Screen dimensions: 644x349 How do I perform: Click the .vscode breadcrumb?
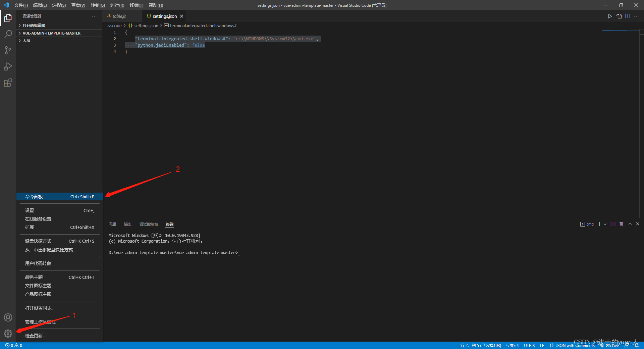114,26
